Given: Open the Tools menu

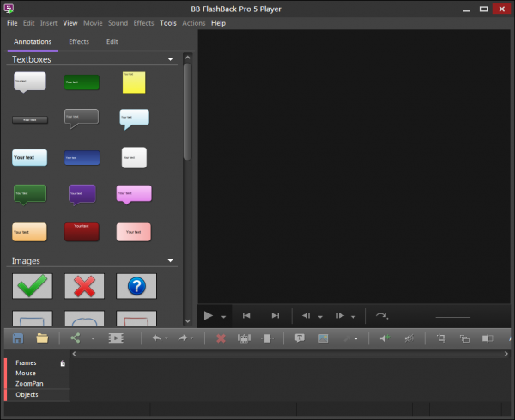Looking at the screenshot, I should pos(167,23).
